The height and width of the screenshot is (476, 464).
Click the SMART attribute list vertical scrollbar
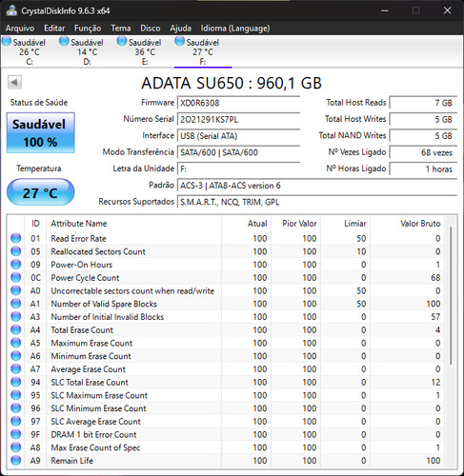point(451,296)
